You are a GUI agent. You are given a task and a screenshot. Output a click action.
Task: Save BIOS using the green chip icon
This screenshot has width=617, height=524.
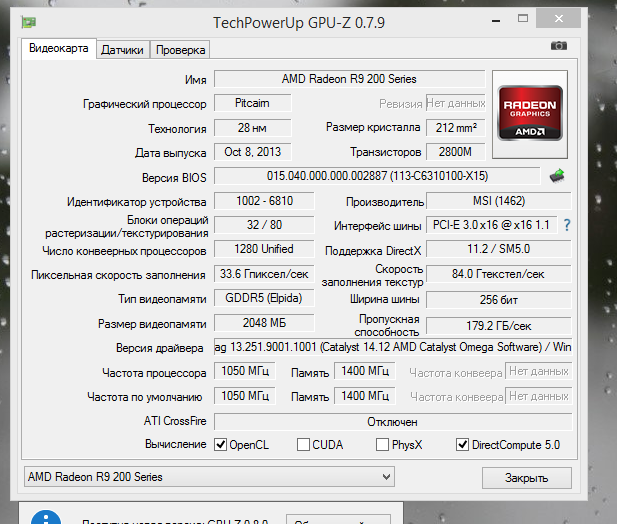(557, 176)
